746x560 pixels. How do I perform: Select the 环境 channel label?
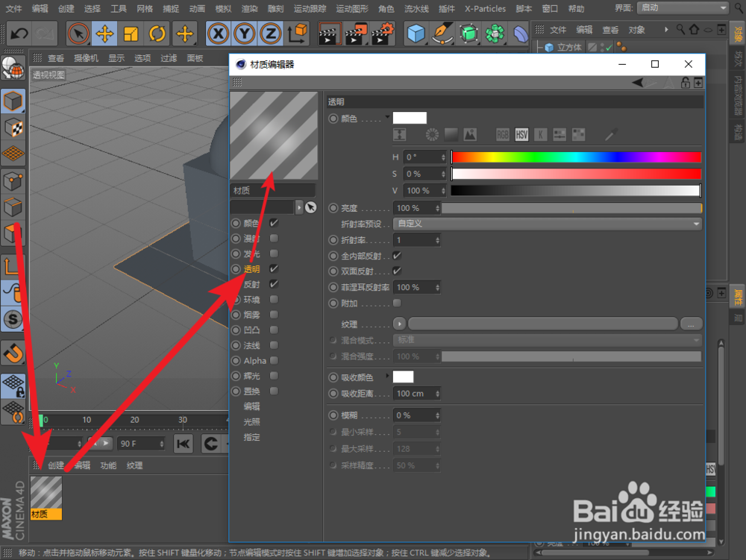(251, 300)
